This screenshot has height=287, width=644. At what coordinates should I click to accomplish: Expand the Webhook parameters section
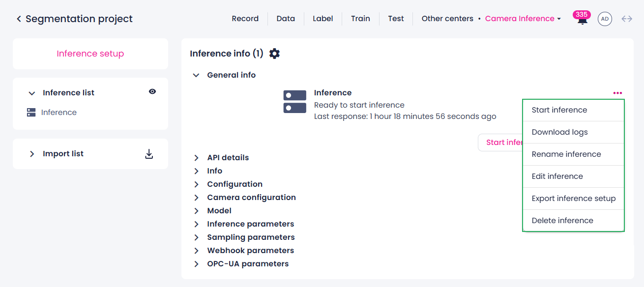196,251
